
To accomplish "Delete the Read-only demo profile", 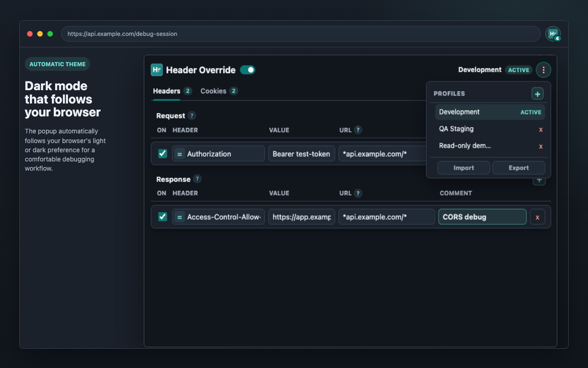I will [541, 146].
